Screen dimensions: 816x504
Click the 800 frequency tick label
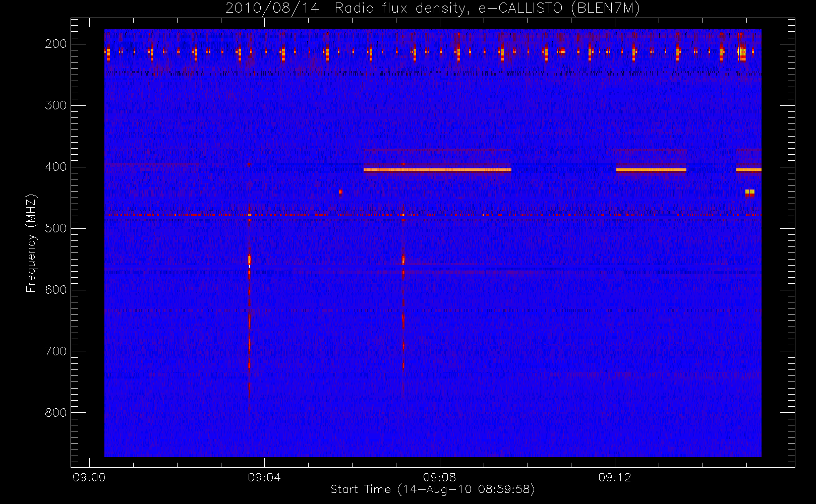56,413
